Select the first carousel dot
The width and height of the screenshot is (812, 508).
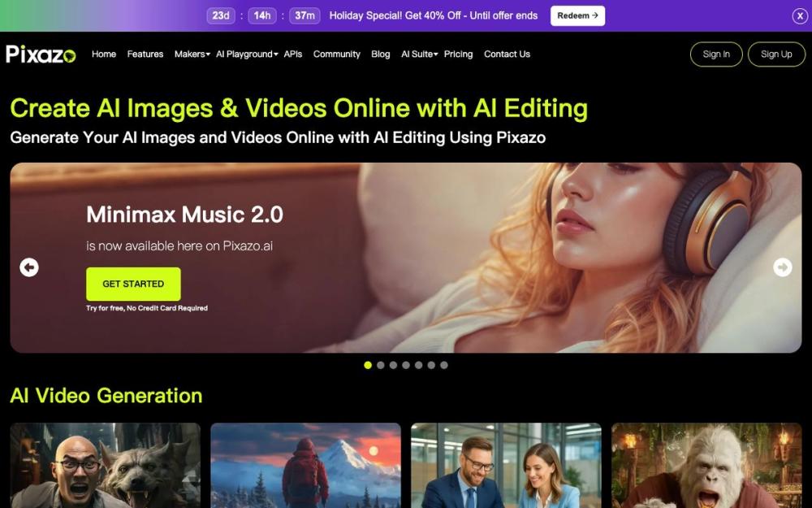(x=368, y=365)
